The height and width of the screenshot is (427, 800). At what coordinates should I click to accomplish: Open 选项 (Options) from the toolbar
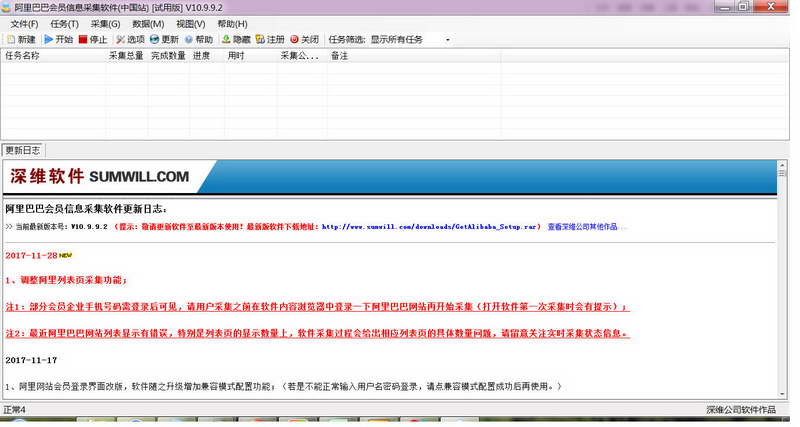click(130, 39)
